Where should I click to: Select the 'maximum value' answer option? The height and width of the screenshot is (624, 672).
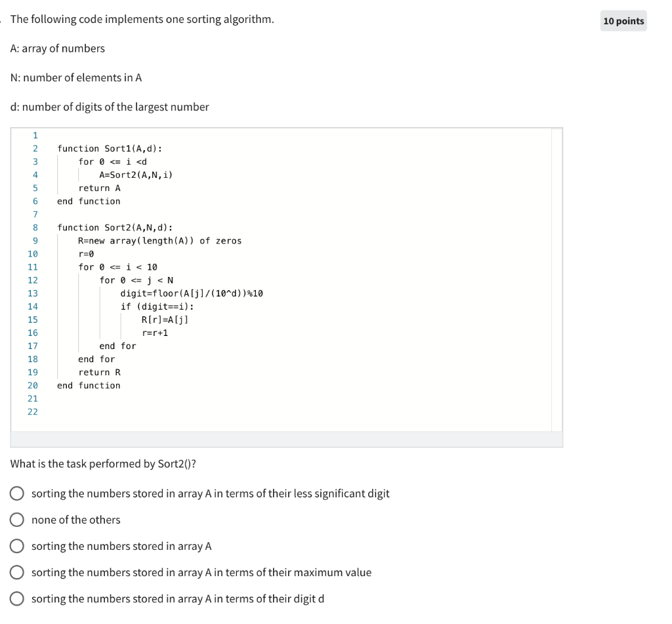[18, 572]
